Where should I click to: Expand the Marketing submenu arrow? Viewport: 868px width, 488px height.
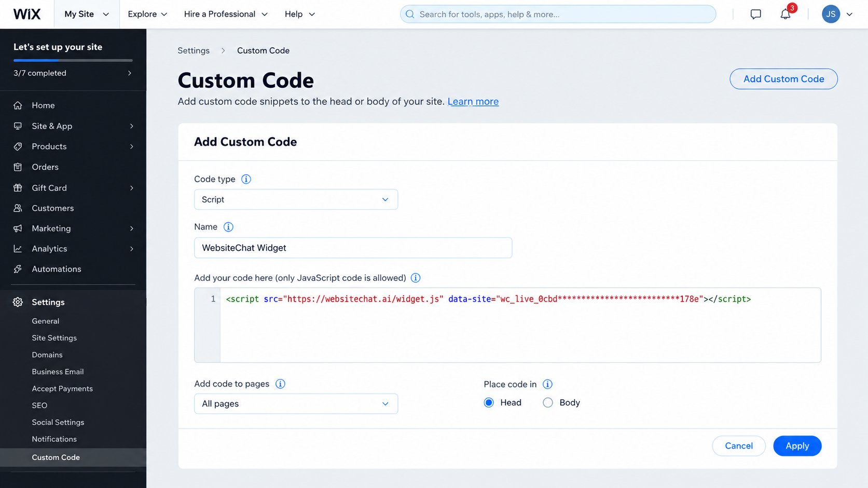(132, 228)
